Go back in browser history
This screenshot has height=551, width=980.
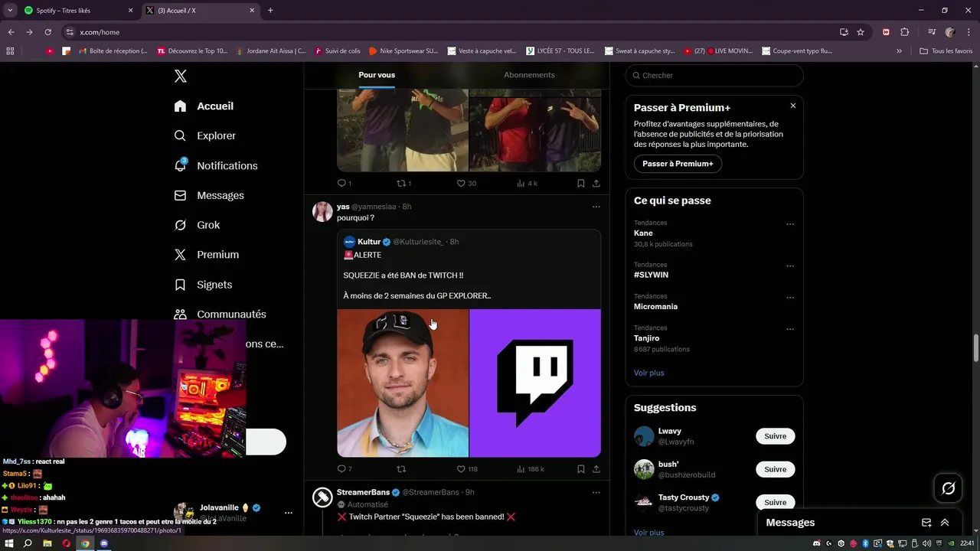[11, 32]
